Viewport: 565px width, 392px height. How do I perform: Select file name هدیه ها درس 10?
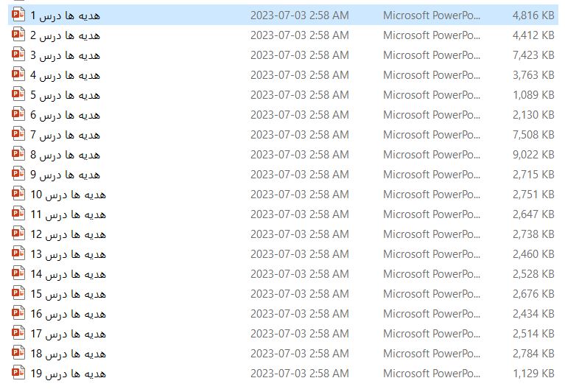tap(68, 195)
